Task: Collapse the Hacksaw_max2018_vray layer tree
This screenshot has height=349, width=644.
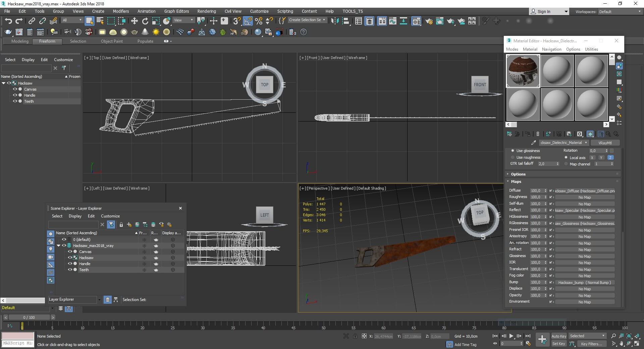Action: (x=59, y=246)
